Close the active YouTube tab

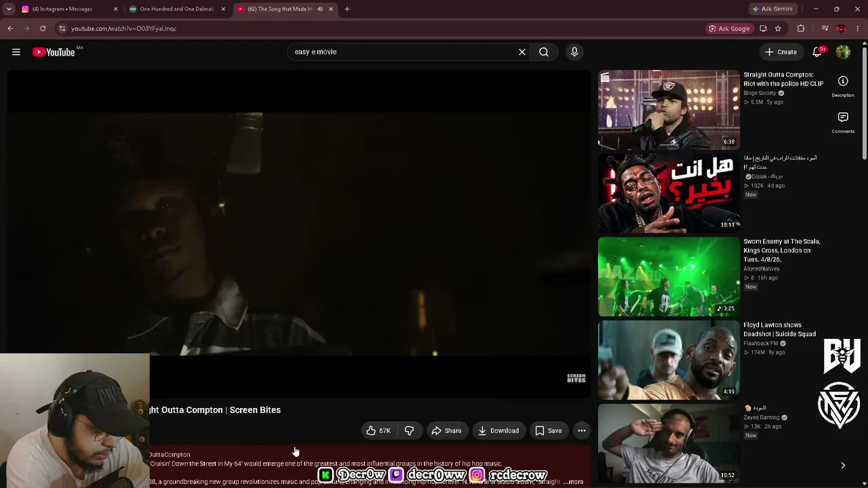(331, 9)
